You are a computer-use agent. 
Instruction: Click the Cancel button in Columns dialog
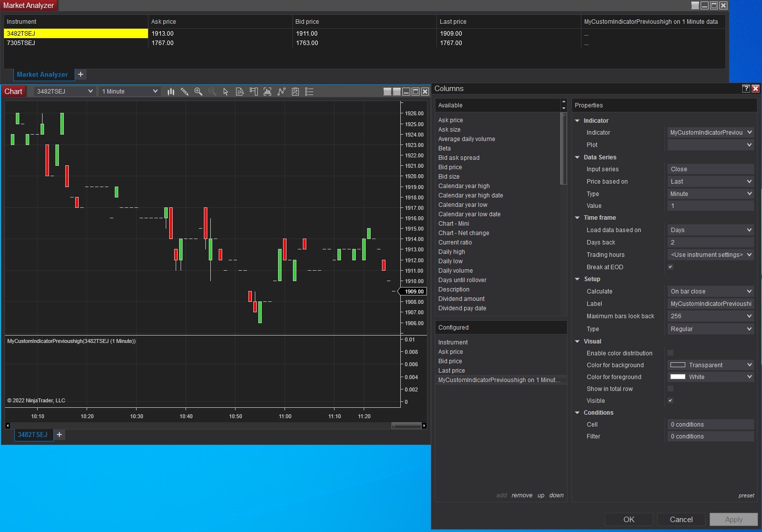(681, 520)
